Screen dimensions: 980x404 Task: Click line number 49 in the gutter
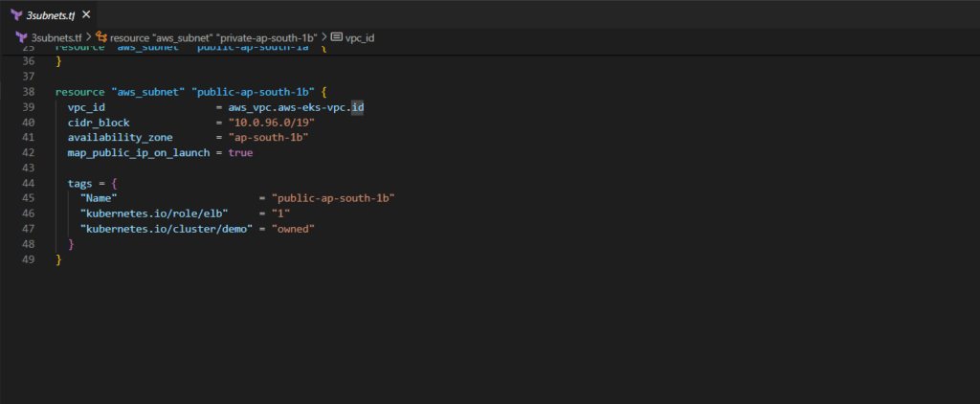point(28,258)
